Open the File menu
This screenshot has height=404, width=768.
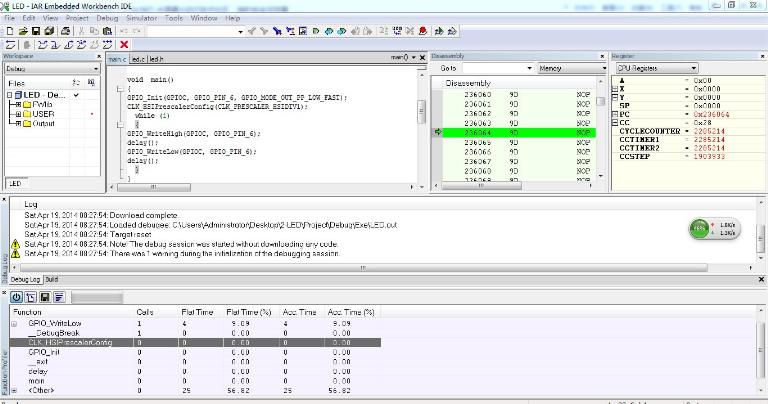[x=9, y=18]
